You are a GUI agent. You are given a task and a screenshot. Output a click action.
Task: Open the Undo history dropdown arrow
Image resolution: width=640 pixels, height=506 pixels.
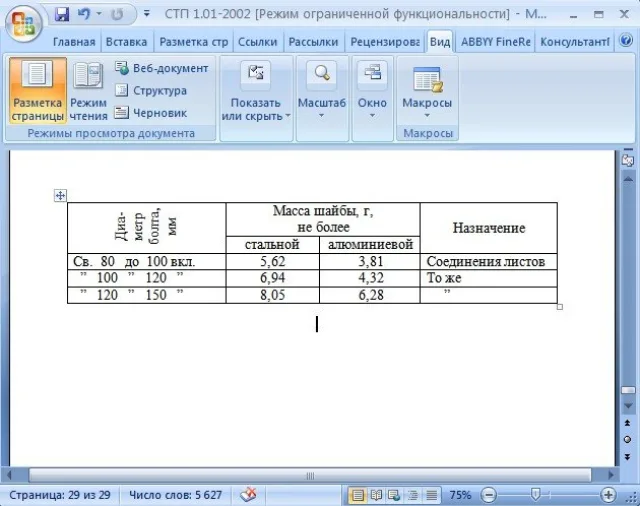[x=99, y=14]
